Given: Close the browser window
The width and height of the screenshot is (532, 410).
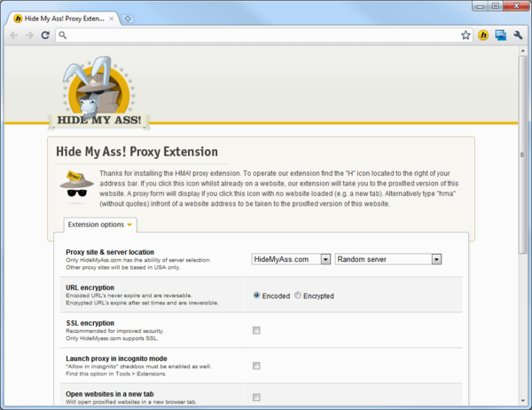Looking at the screenshot, I should pyautogui.click(x=516, y=6).
